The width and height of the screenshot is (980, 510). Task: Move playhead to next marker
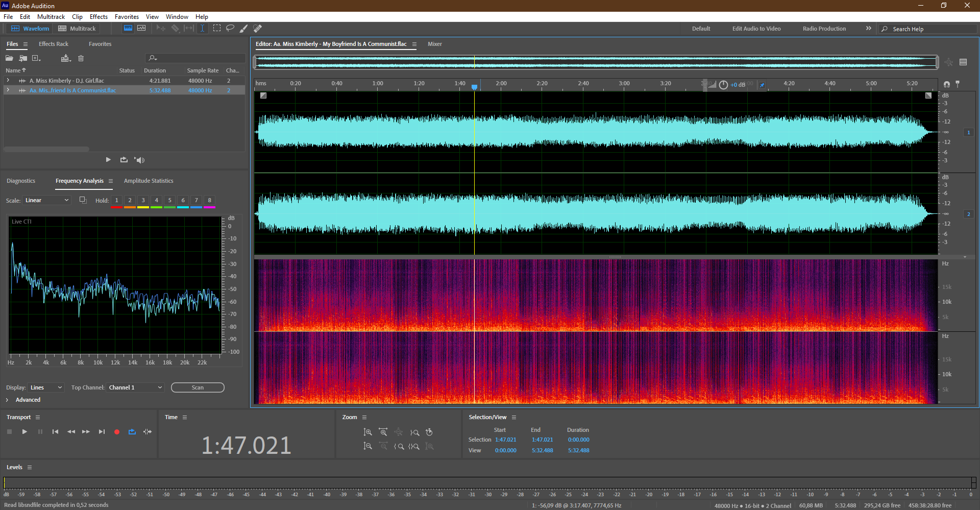pyautogui.click(x=102, y=432)
